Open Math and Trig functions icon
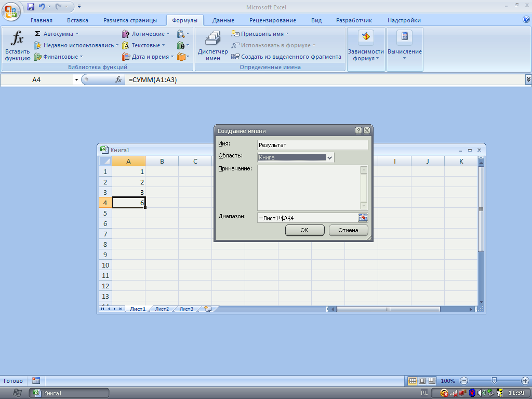This screenshot has width=532, height=399. [x=181, y=45]
